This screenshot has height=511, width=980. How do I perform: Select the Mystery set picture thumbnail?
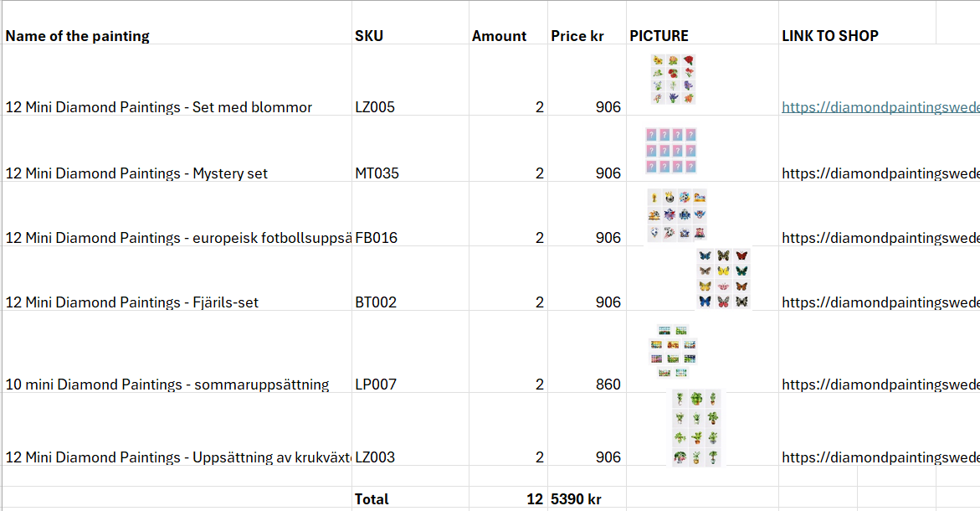point(671,150)
